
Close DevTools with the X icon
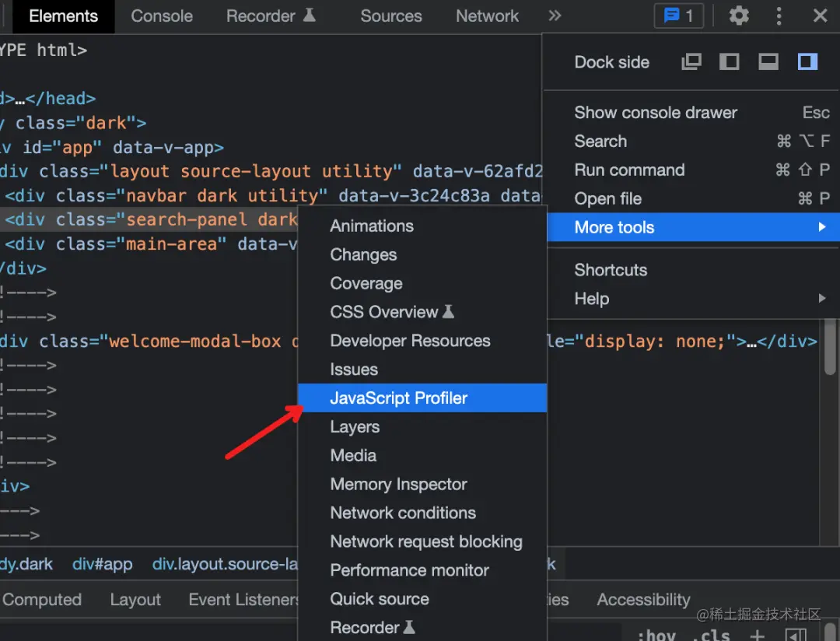[820, 16]
